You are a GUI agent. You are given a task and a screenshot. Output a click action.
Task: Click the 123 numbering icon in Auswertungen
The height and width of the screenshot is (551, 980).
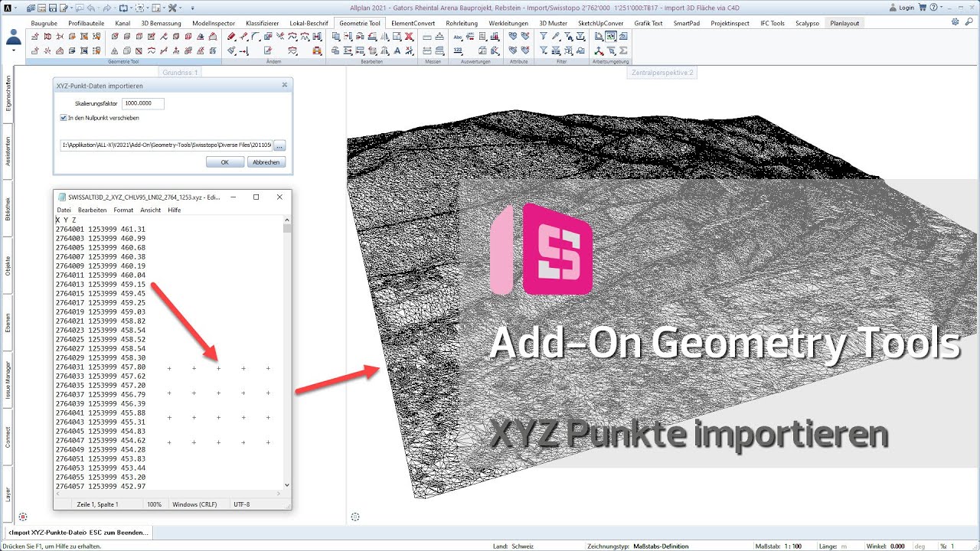(x=458, y=51)
